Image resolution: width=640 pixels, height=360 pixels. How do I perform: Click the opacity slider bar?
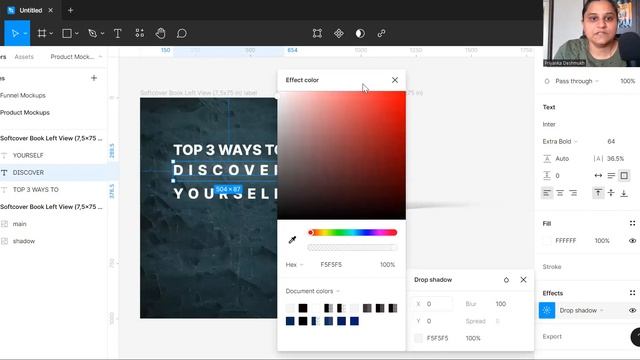[353, 248]
